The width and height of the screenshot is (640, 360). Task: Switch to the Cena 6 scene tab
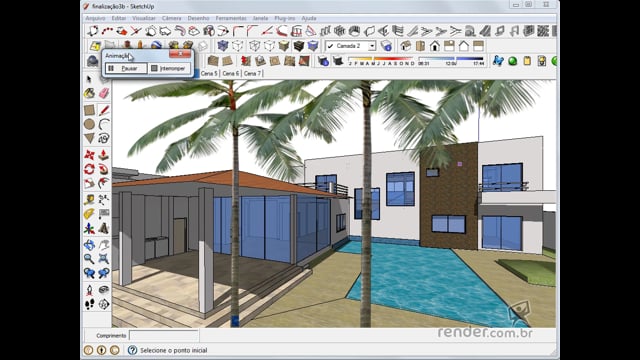231,73
